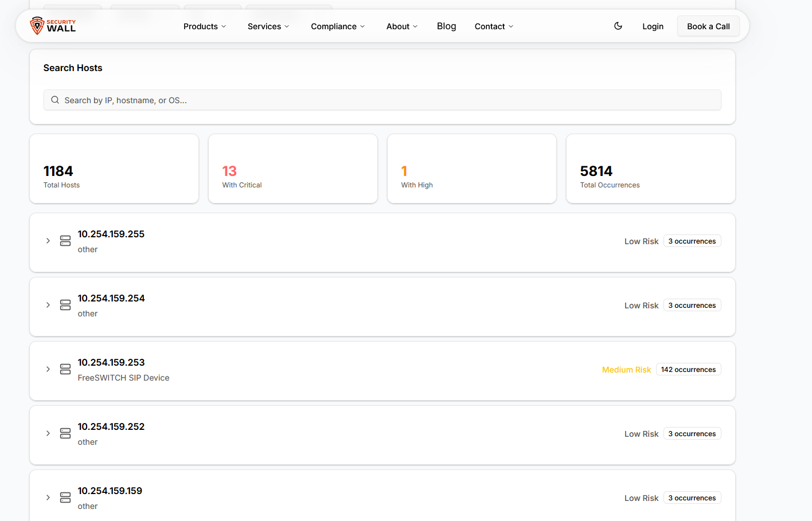Open the Services menu
The width and height of the screenshot is (812, 521).
pyautogui.click(x=268, y=26)
